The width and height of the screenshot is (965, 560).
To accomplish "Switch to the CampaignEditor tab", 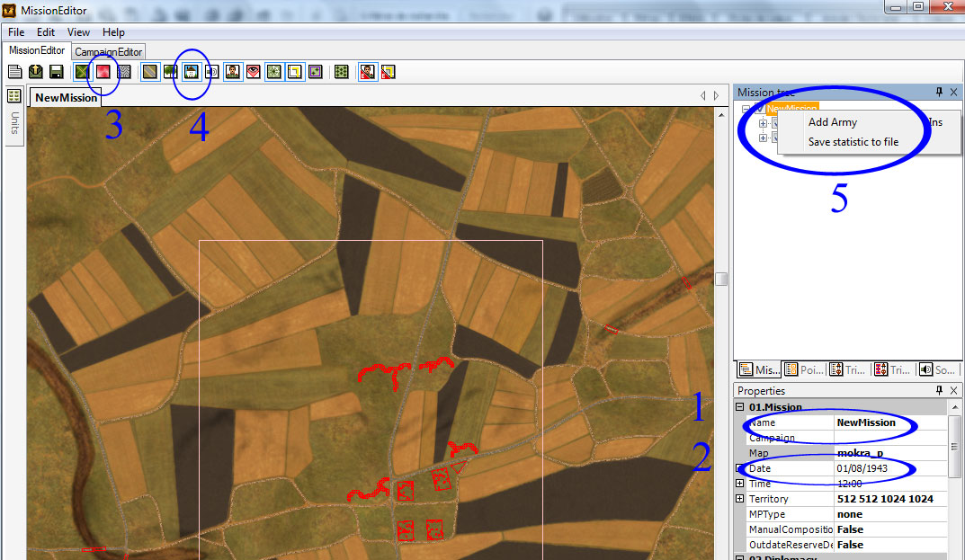I will coord(108,52).
